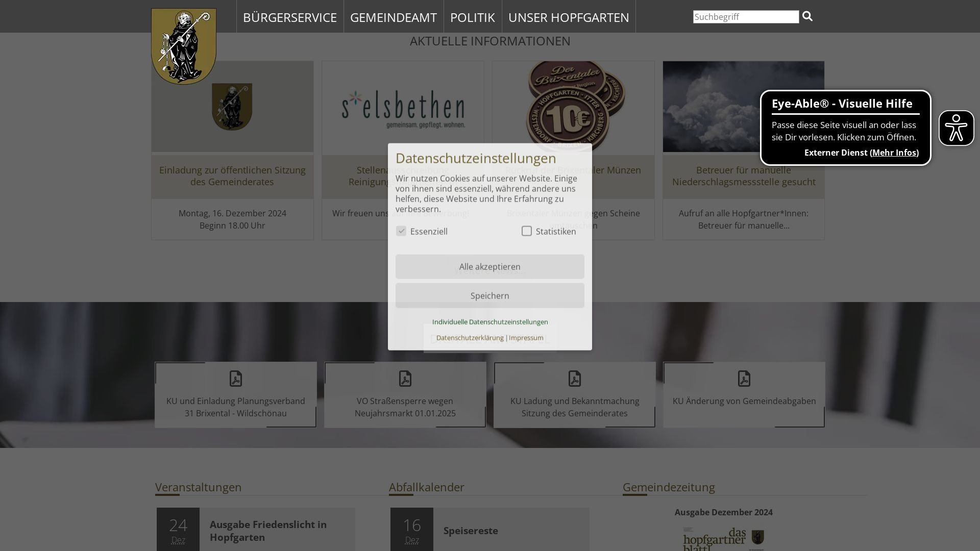
Task: Open the Gemeinderat meeting news thumbnail
Action: (x=232, y=107)
